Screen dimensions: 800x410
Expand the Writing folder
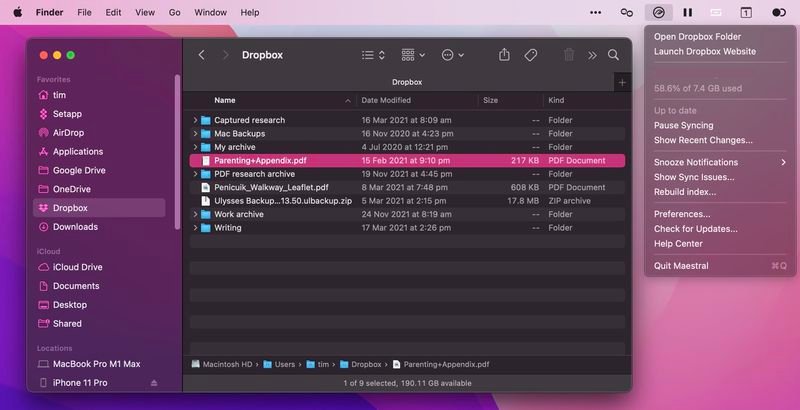(x=195, y=228)
